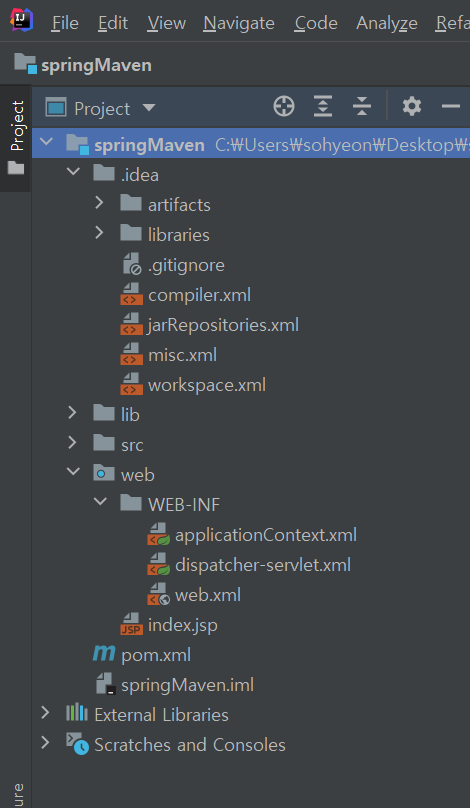Select web.xml under WEB-INF

(208, 595)
